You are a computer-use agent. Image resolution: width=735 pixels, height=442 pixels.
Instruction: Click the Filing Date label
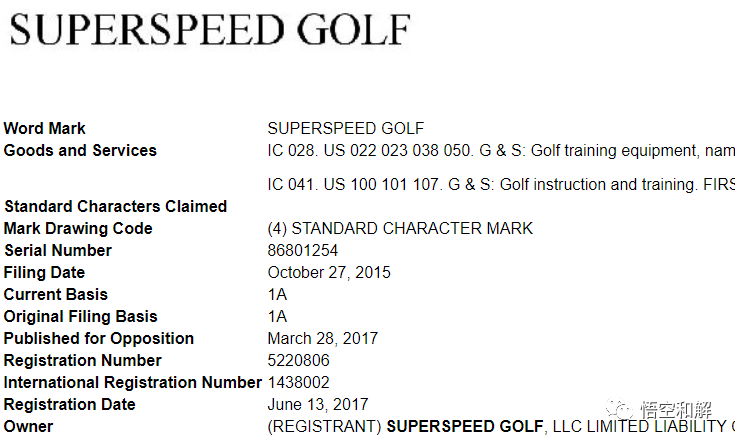coord(45,273)
